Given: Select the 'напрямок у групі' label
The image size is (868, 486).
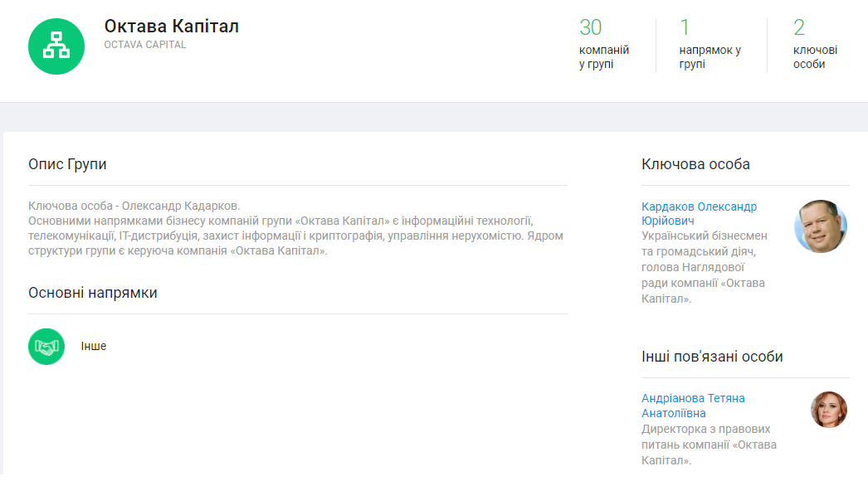Looking at the screenshot, I should pos(710,56).
